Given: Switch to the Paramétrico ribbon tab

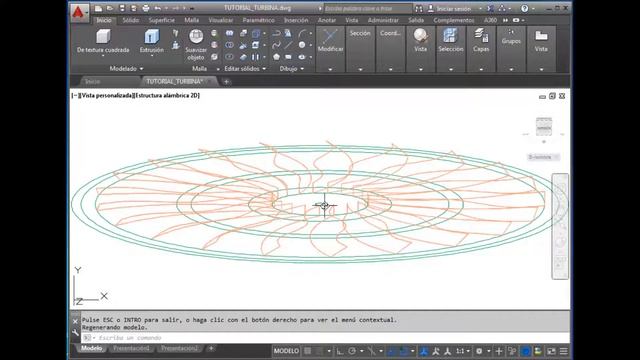Looking at the screenshot, I should [258, 20].
